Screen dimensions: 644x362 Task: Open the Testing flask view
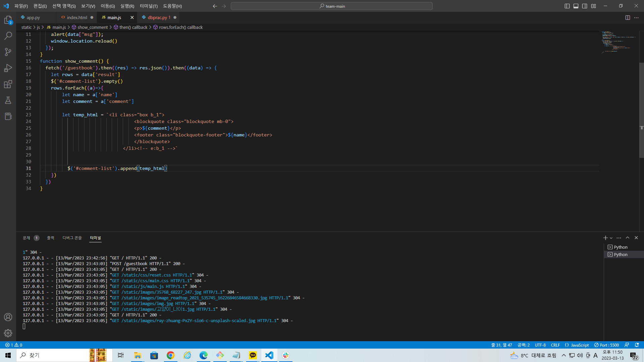coord(8,100)
